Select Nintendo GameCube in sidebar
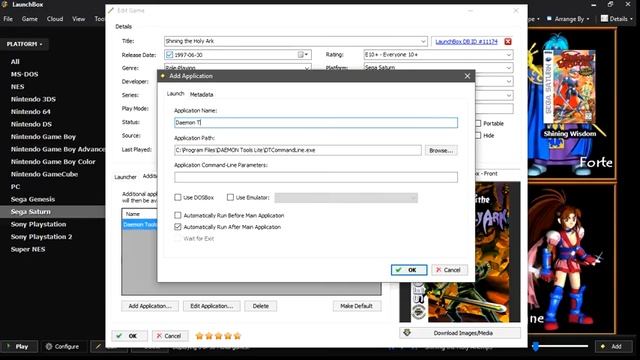The width and height of the screenshot is (640, 360). pyautogui.click(x=44, y=174)
